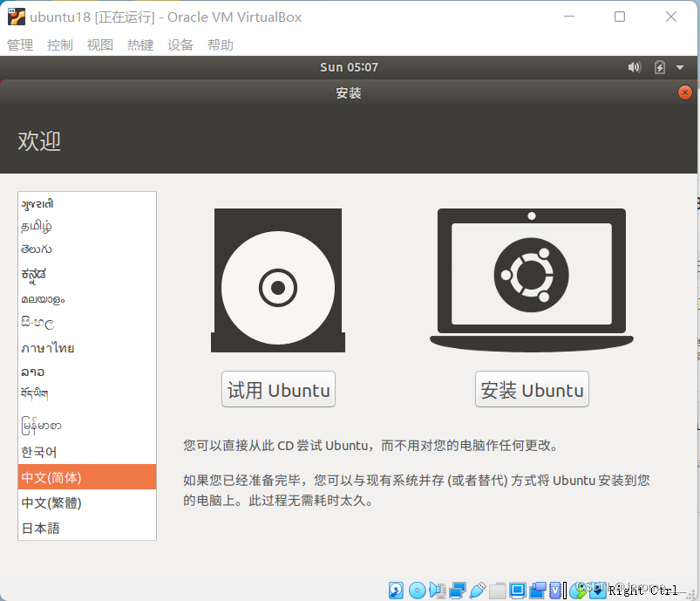This screenshot has height=601, width=700.
Task: Click the battery indicator in the top panel
Action: [x=659, y=66]
